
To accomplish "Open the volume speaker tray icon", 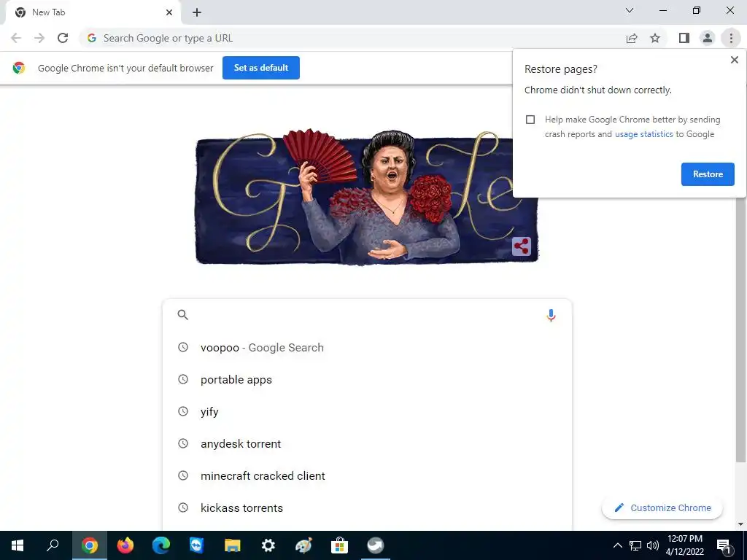I will pos(653,545).
